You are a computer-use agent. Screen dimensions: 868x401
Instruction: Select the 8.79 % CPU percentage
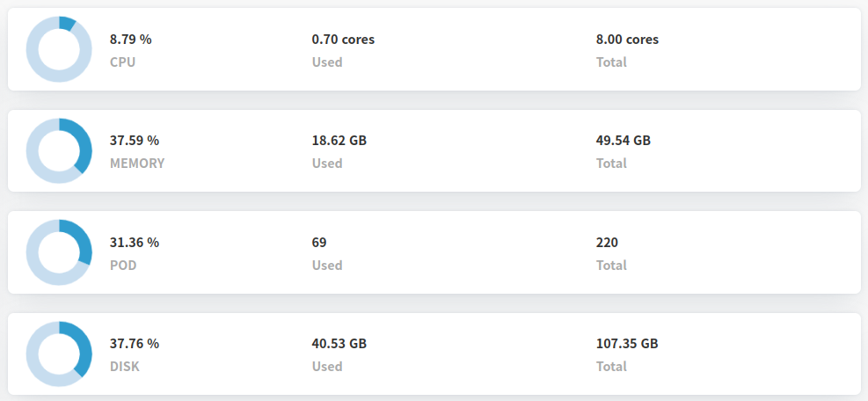click(131, 40)
